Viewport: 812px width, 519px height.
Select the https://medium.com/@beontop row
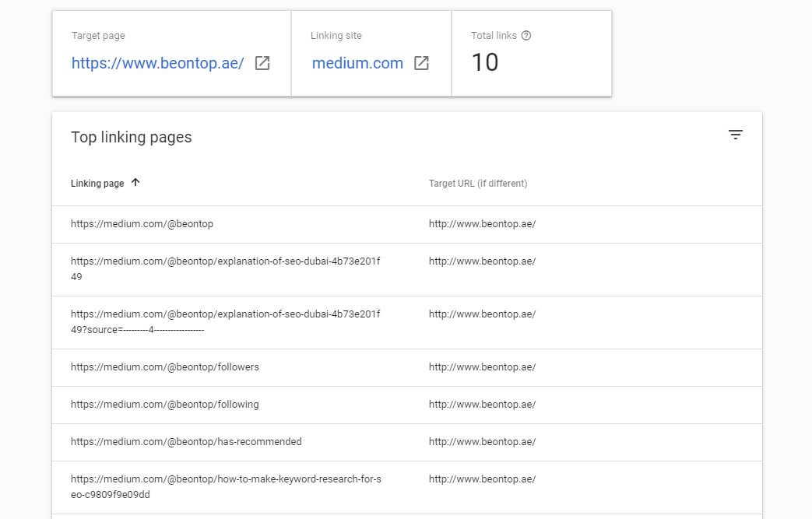(x=406, y=224)
